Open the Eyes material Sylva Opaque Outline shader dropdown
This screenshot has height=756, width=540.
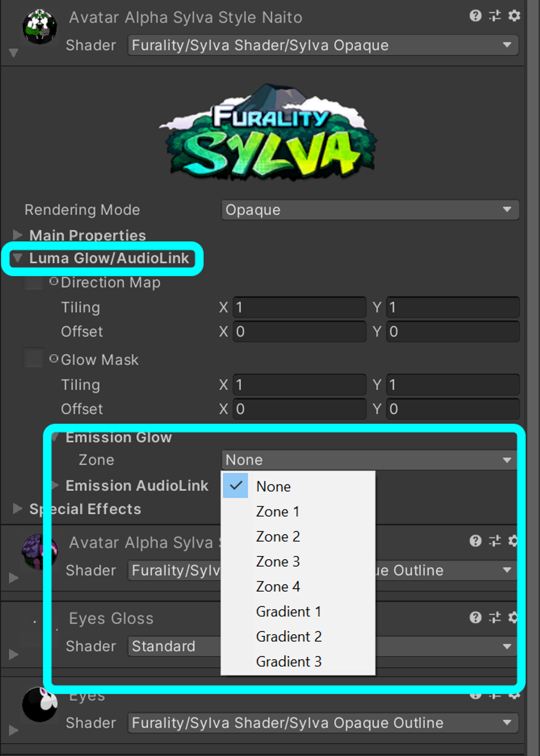323,723
